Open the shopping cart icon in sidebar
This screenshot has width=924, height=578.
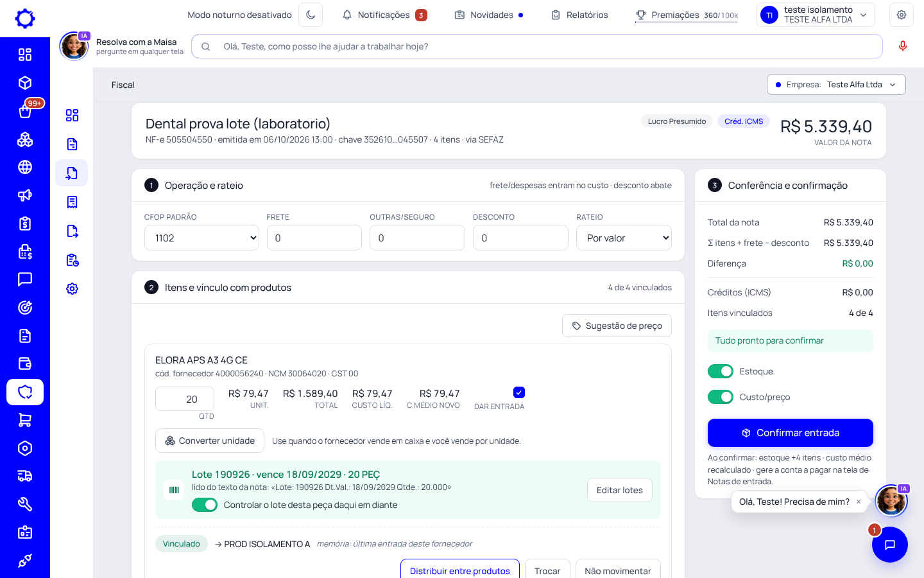[25, 420]
